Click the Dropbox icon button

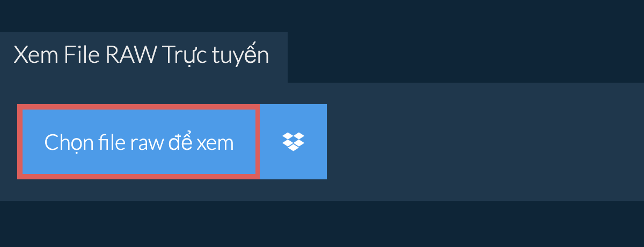(293, 142)
